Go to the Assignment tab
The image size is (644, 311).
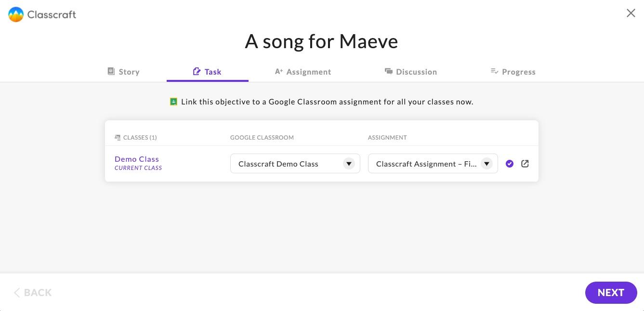(303, 72)
